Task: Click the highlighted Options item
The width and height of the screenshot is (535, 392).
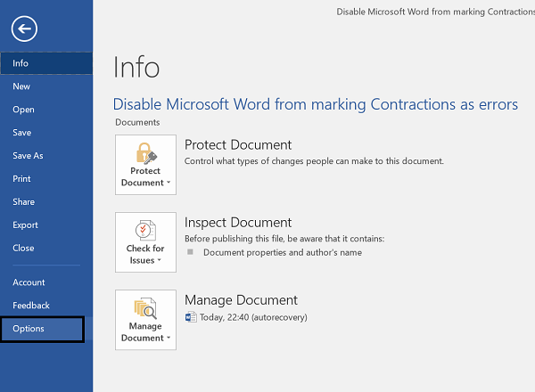Action: point(42,329)
